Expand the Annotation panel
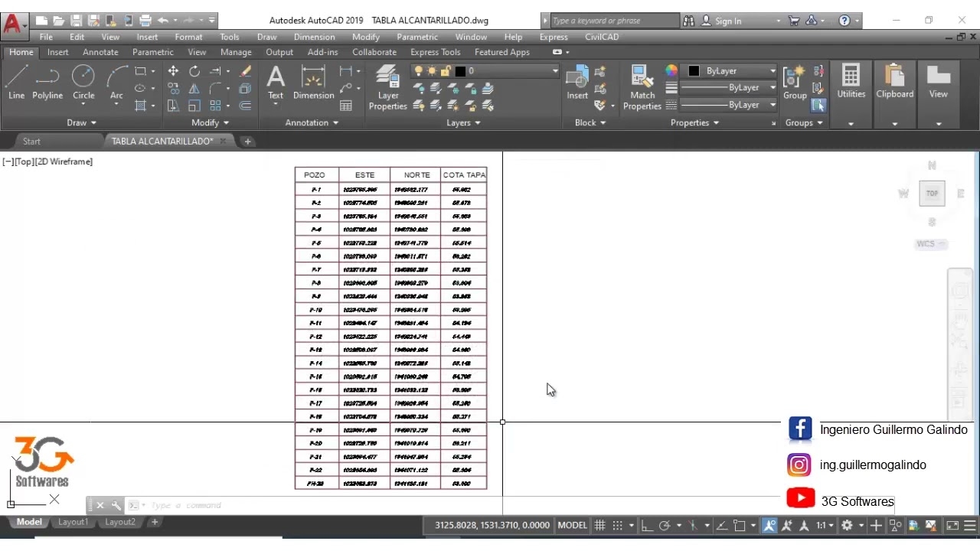 312,122
